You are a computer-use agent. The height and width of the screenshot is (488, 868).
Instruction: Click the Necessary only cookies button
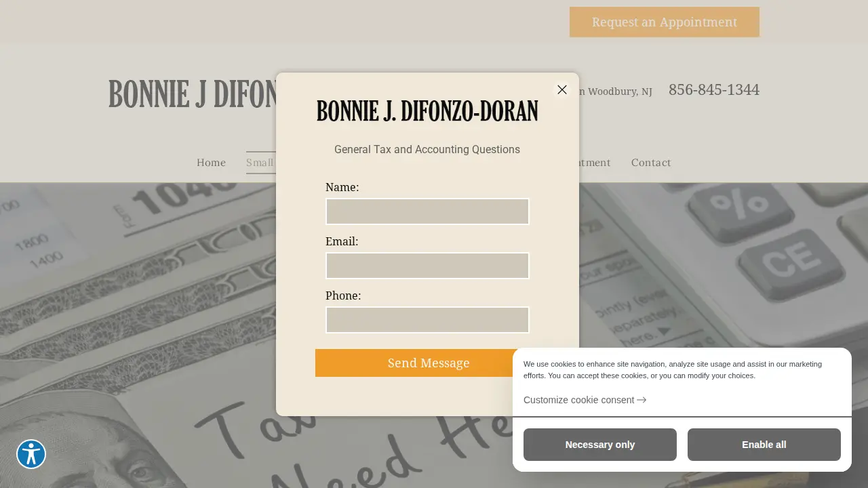tap(600, 445)
